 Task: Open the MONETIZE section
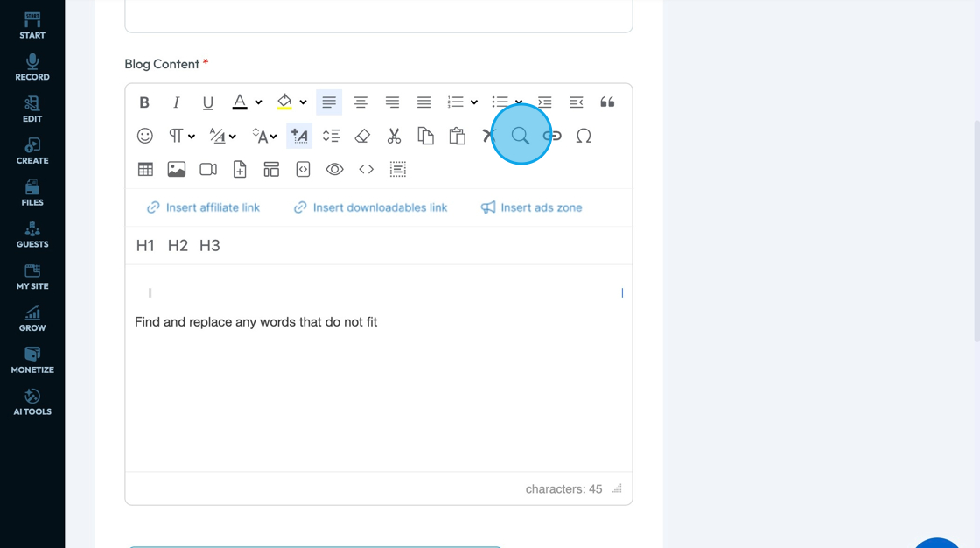click(32, 361)
